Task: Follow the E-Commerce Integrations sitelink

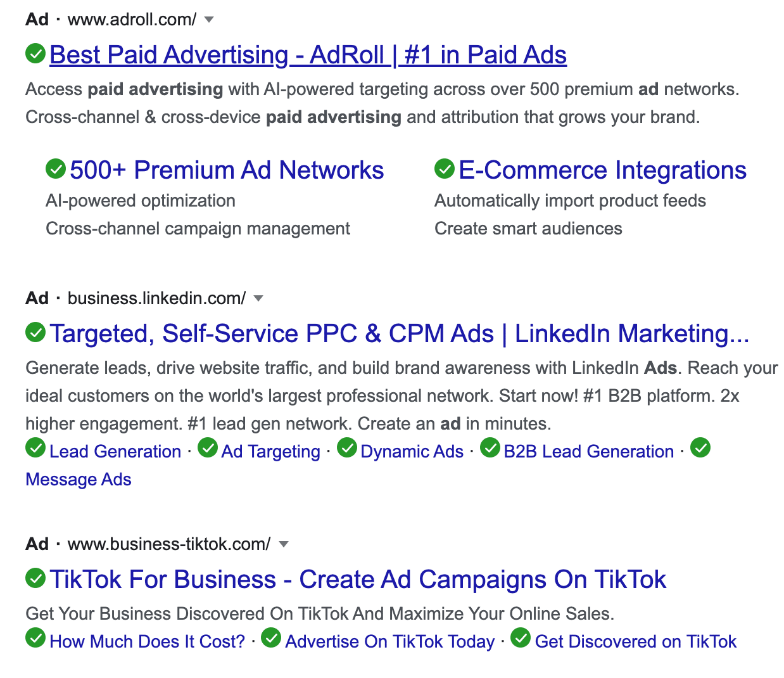Action: tap(602, 170)
